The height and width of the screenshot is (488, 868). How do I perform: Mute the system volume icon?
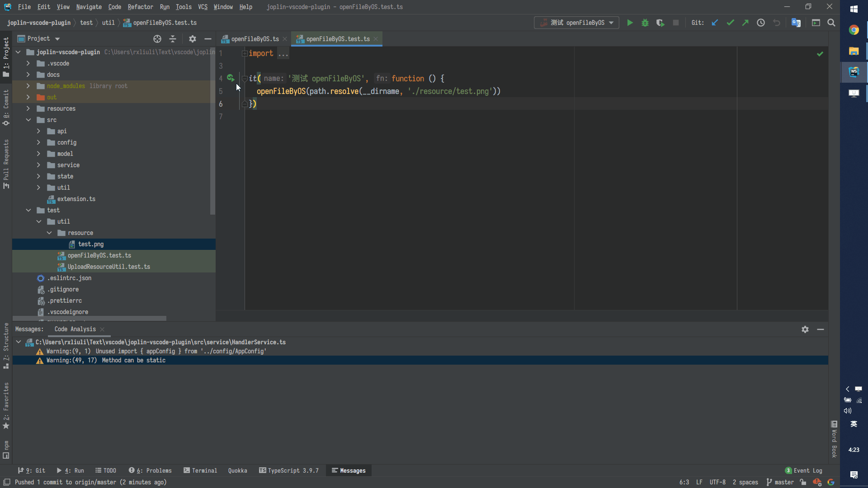click(x=848, y=411)
